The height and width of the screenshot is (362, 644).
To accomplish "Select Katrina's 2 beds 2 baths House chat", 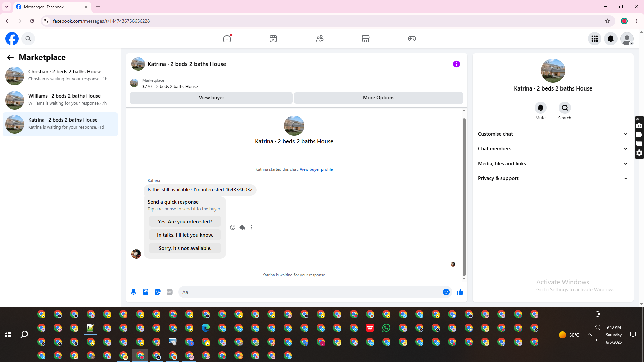I will [x=60, y=124].
